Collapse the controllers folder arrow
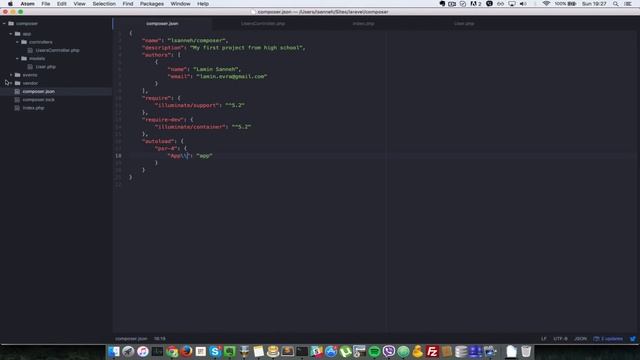This screenshot has height=360, width=640. click(x=18, y=42)
